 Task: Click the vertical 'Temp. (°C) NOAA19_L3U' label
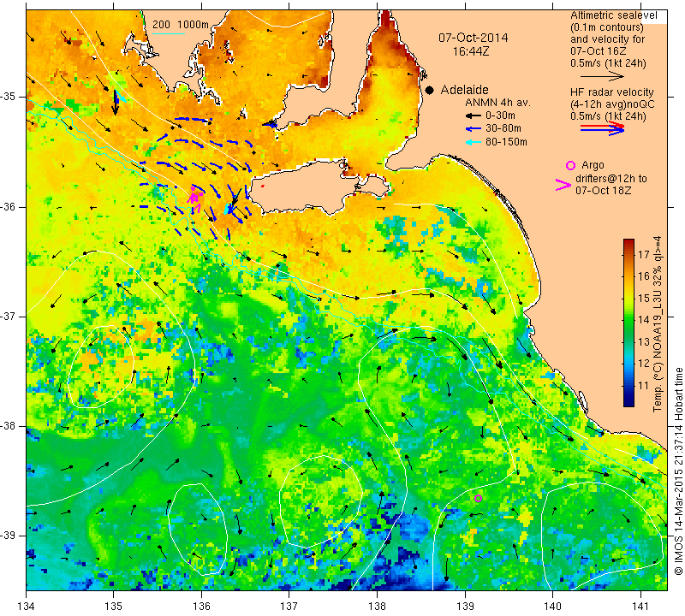(658, 323)
